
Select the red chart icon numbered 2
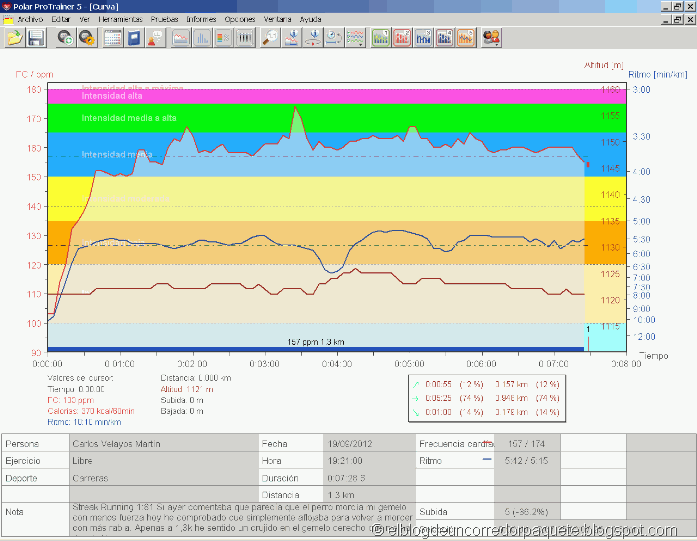[x=402, y=38]
